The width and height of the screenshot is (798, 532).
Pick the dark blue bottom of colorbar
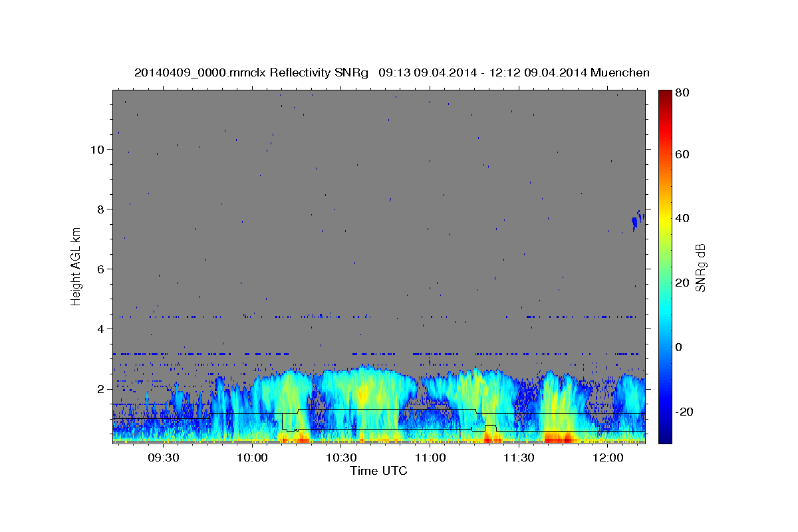pos(664,436)
